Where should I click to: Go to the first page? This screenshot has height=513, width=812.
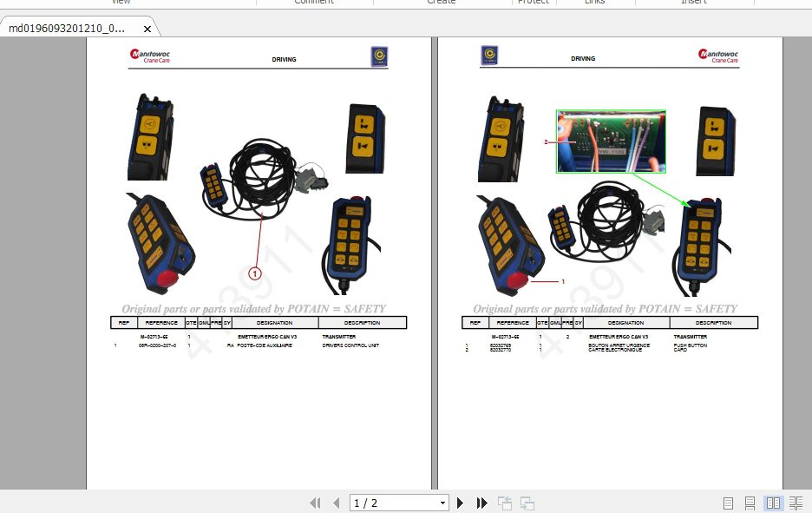(315, 503)
